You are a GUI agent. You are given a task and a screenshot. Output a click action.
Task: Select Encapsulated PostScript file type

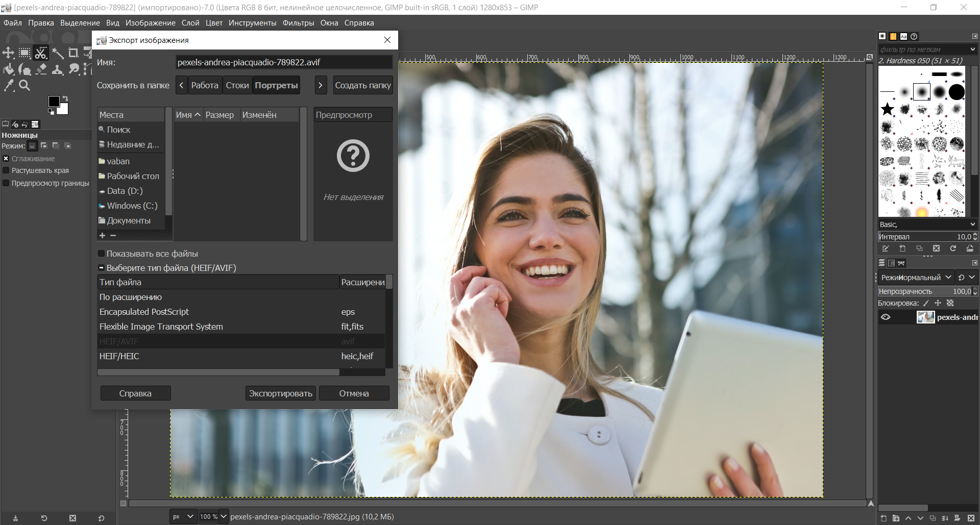[x=241, y=312]
